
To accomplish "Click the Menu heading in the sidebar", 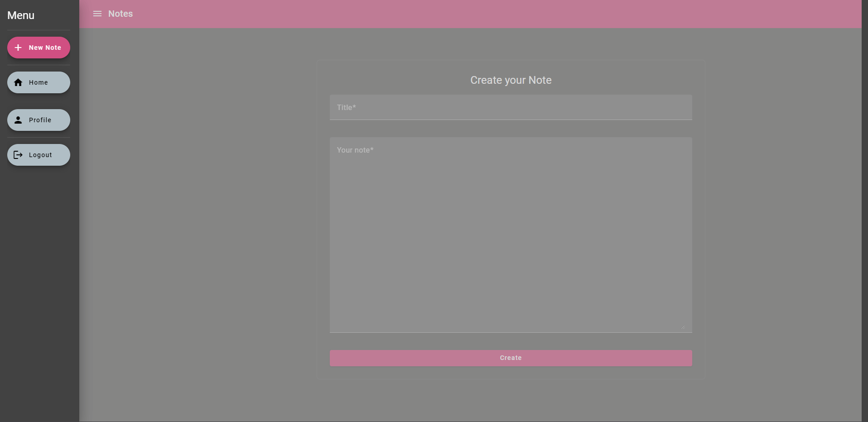I will 21,15.
